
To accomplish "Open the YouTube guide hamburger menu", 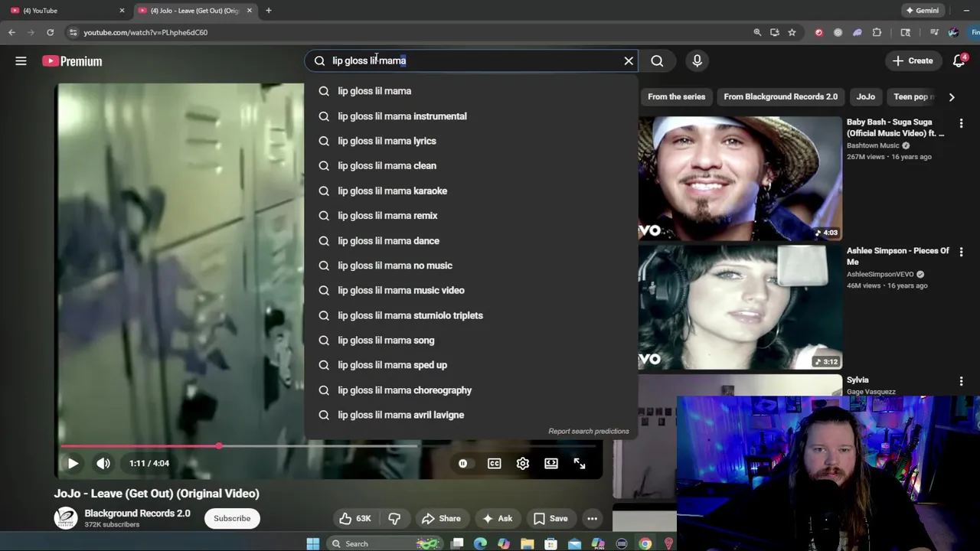I will point(21,61).
